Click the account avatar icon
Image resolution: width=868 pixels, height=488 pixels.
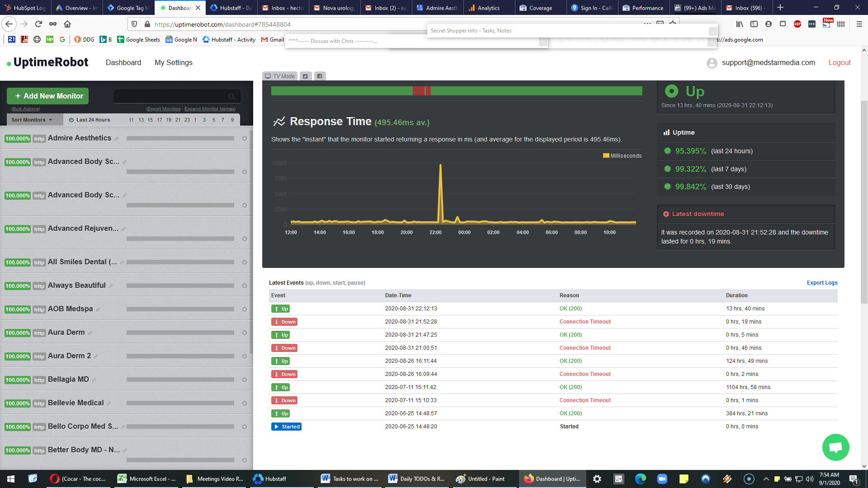712,63
